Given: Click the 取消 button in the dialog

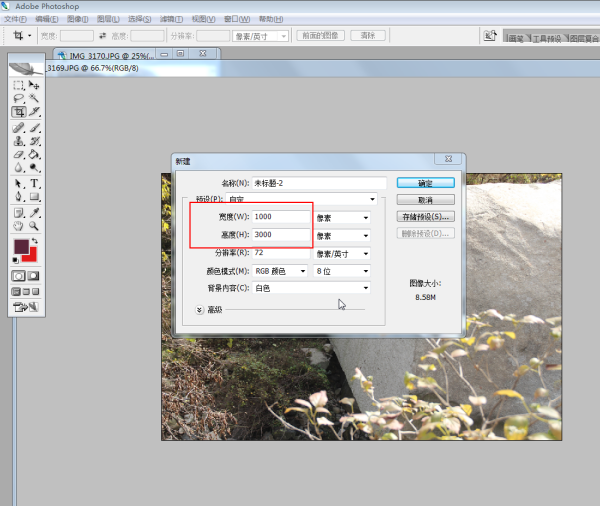Looking at the screenshot, I should click(426, 200).
